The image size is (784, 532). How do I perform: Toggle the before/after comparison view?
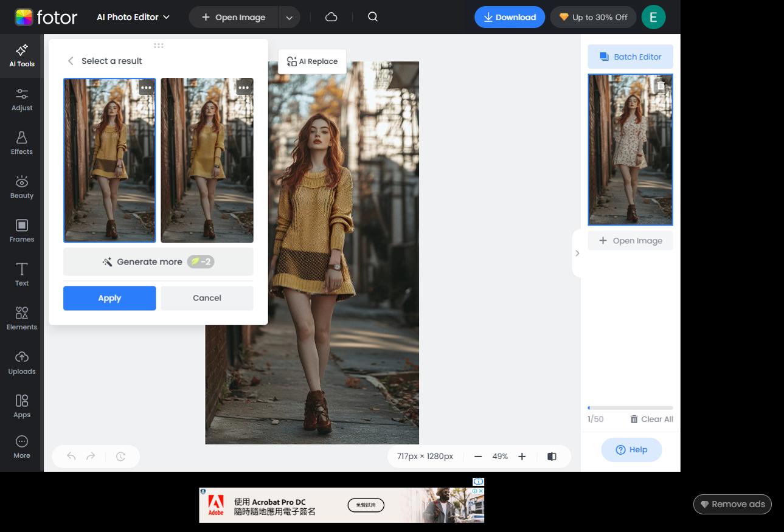pyautogui.click(x=552, y=456)
